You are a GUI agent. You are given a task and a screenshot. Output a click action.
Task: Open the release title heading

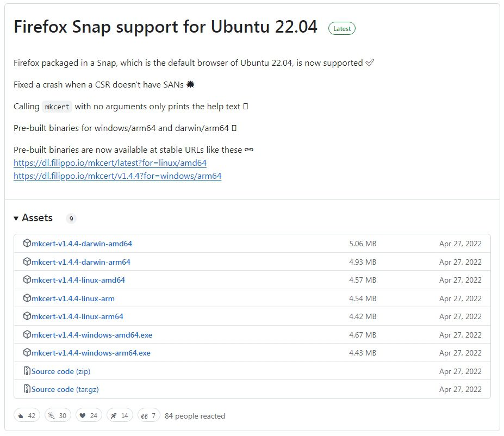(165, 27)
